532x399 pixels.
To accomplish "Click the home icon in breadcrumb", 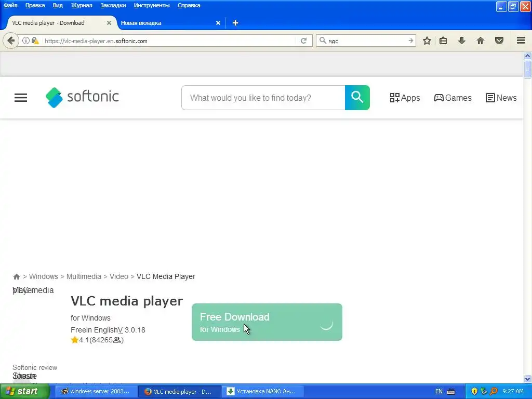I will pos(16,276).
